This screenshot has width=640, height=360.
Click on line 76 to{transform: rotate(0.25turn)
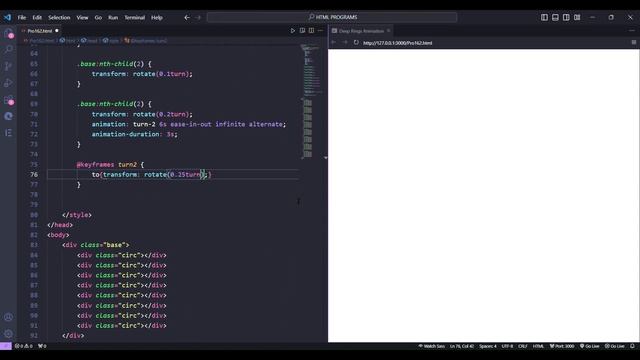pos(151,175)
